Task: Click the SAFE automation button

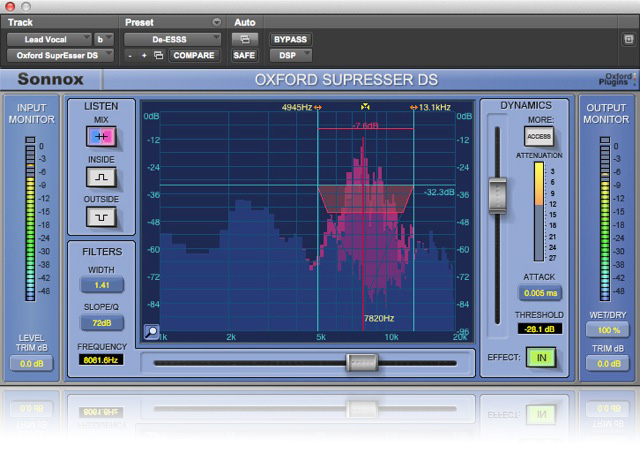Action: [244, 55]
